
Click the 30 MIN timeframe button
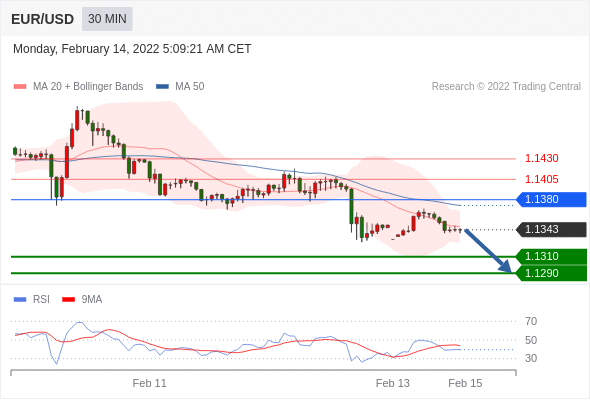tap(107, 19)
